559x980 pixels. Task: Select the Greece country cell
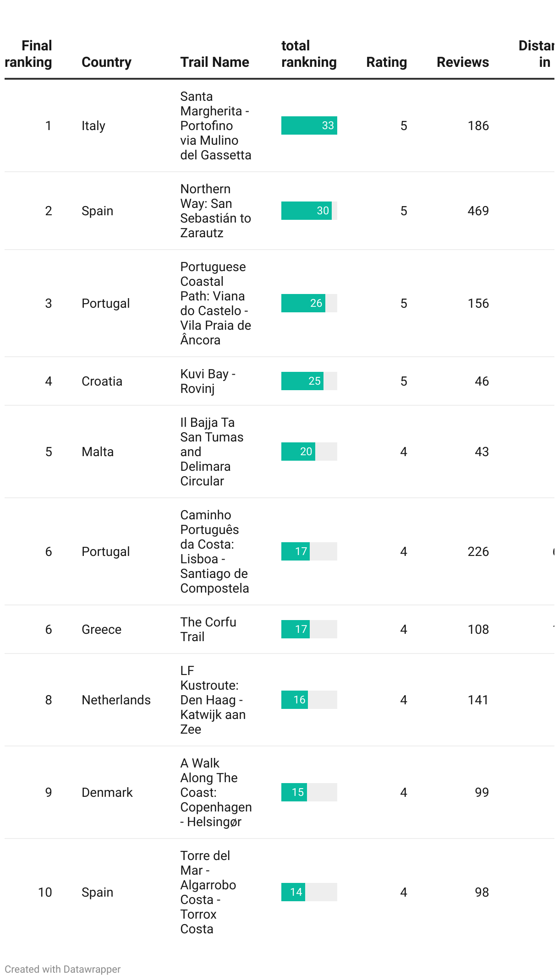pos(101,629)
